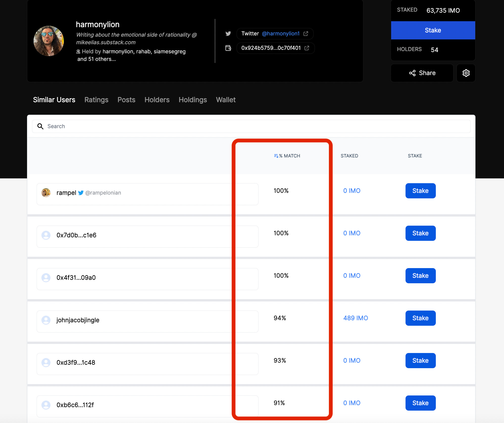Open user johnjacobjingle

78,320
